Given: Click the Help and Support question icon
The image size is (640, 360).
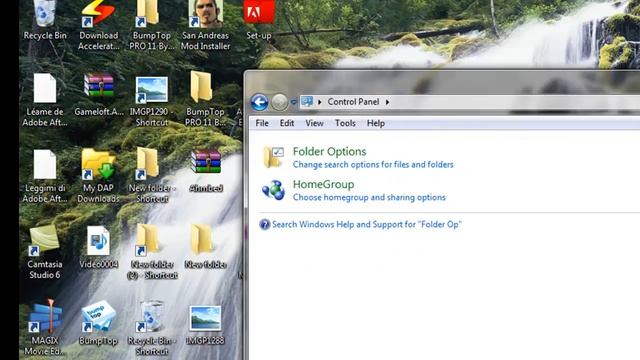Looking at the screenshot, I should point(264,224).
